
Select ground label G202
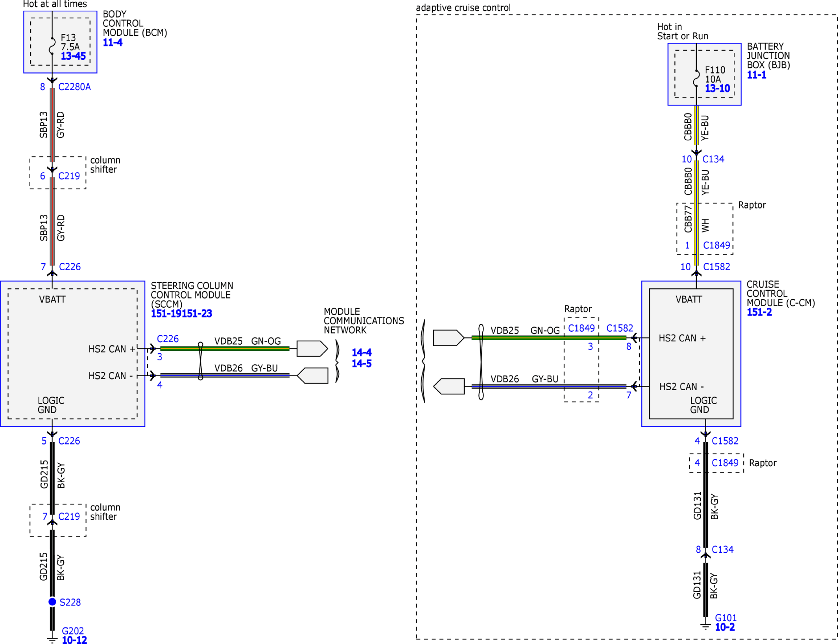73,631
